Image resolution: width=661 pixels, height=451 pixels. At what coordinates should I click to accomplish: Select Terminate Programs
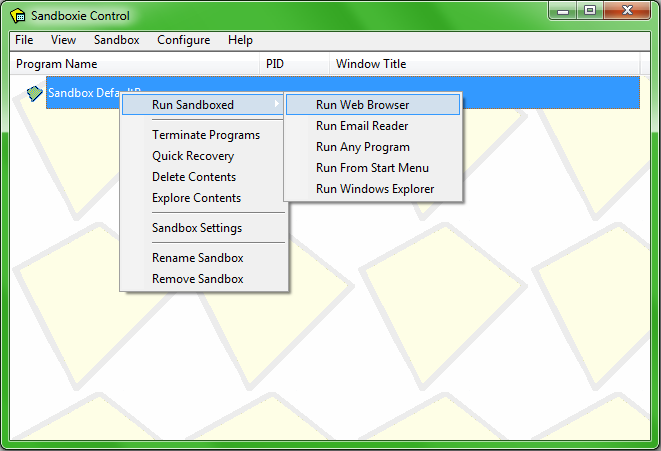click(204, 135)
